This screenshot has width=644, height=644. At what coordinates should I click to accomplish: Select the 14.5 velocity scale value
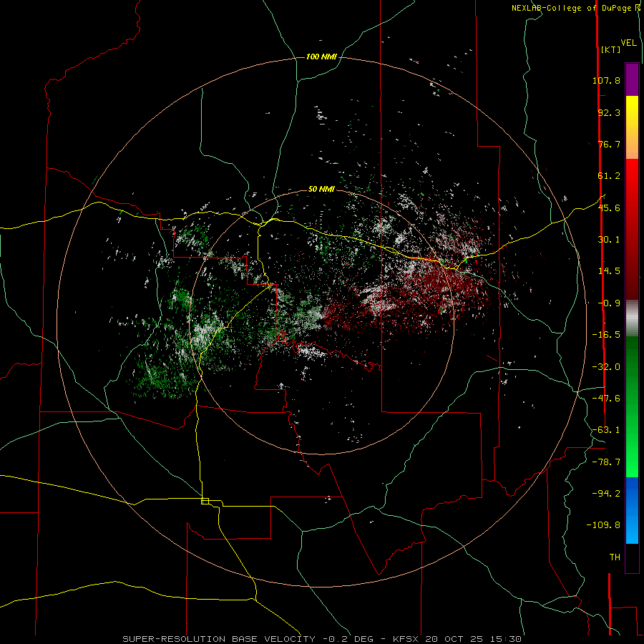609,271
